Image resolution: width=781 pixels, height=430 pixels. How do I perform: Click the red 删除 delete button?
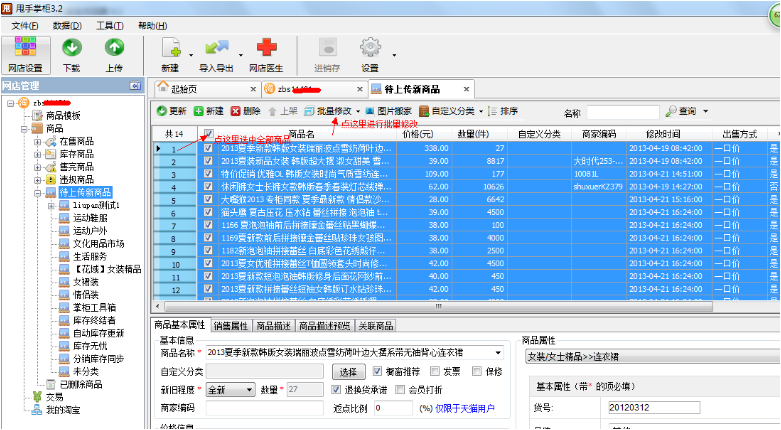pyautogui.click(x=246, y=111)
